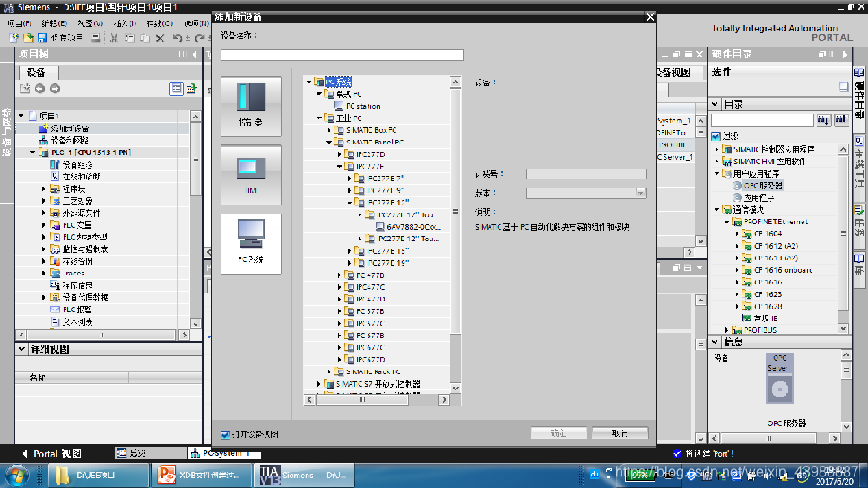The height and width of the screenshot is (489, 868).
Task: Click the Cancel button in dialog
Action: point(620,433)
